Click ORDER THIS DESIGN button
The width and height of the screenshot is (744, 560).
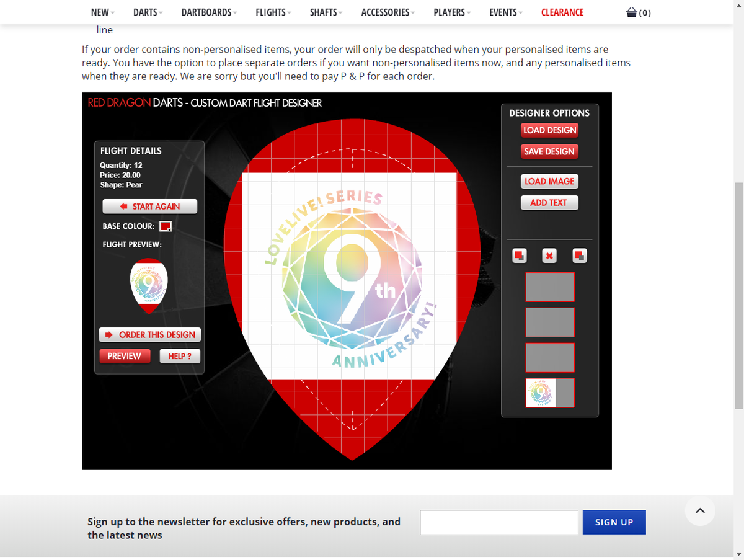pos(150,335)
